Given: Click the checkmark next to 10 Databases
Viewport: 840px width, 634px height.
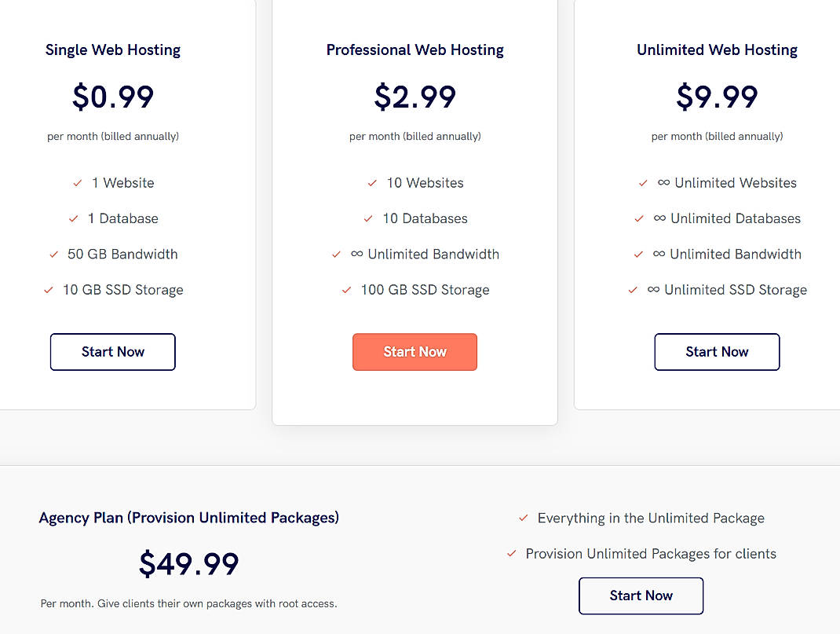Looking at the screenshot, I should (368, 218).
